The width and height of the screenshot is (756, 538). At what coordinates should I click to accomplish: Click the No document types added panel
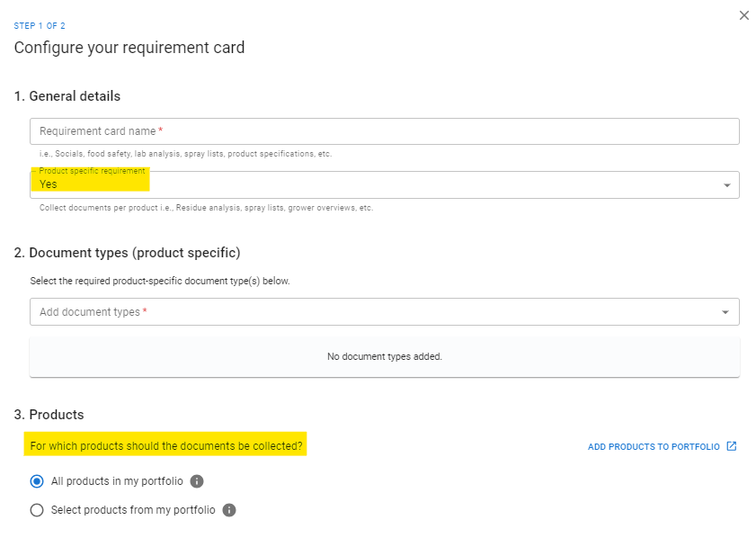[384, 356]
